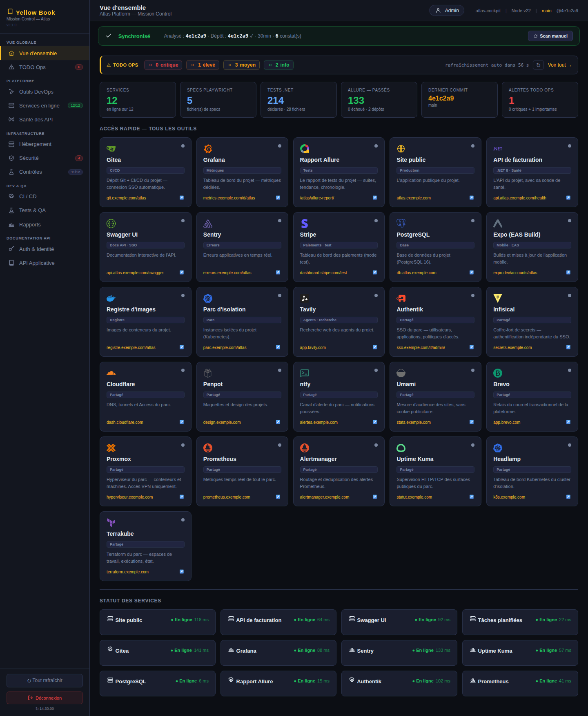The width and height of the screenshot is (588, 716).
Task: Go to TODO Ops in the sidebar
Action: [x=45, y=67]
